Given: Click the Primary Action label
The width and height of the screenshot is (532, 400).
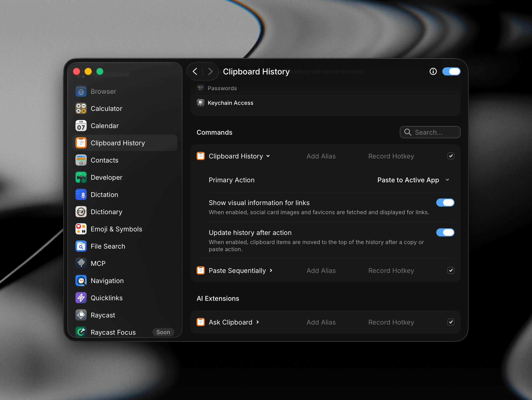Looking at the screenshot, I should coord(232,180).
